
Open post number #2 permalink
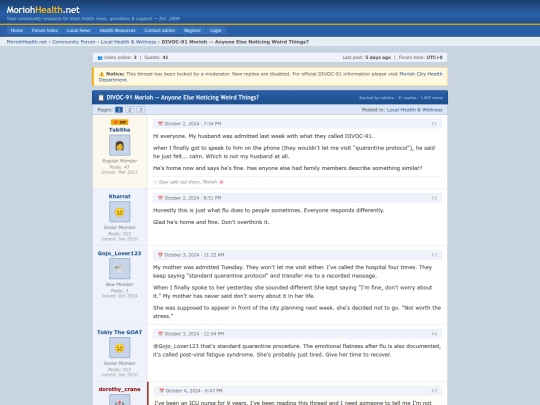434,198
